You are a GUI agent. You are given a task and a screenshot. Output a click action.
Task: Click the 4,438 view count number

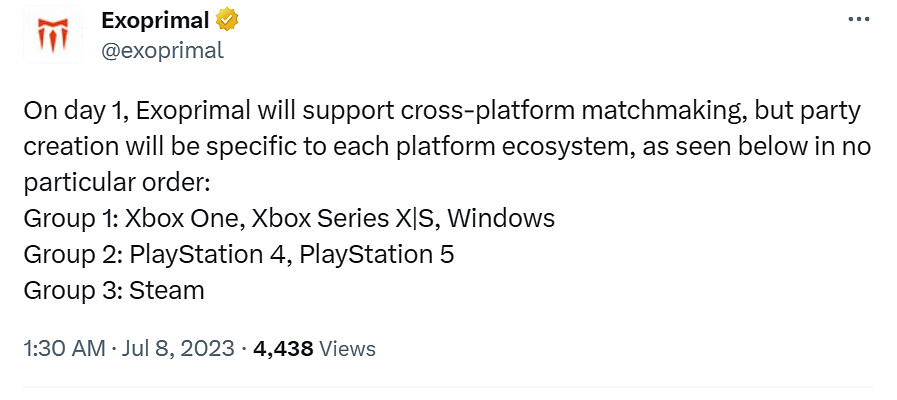click(284, 349)
